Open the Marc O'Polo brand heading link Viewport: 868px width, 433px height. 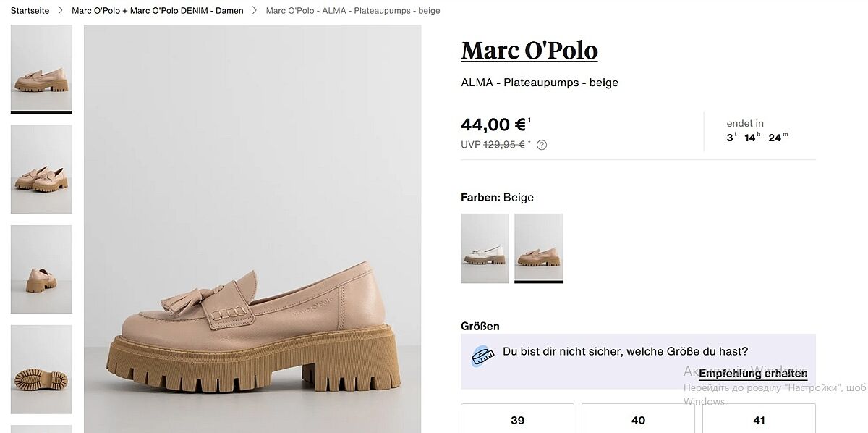tap(529, 51)
